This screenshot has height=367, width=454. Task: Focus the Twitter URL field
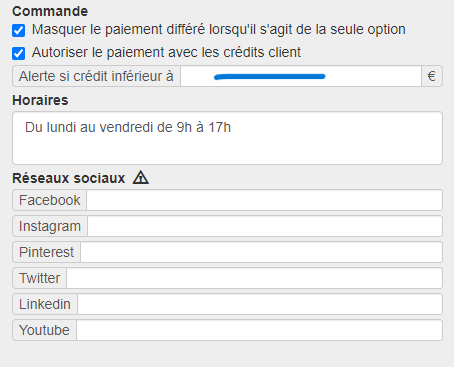[255, 278]
